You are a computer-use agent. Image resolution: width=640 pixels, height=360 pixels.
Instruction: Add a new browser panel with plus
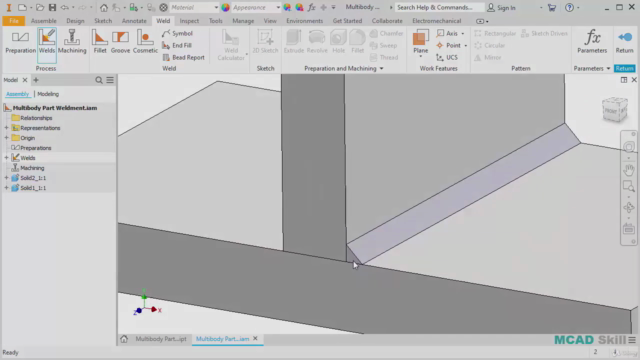tap(36, 80)
